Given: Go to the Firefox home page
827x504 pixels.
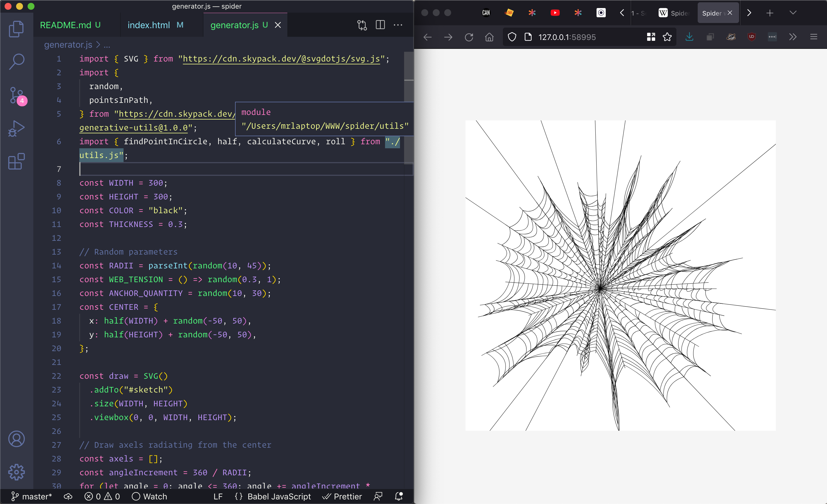Looking at the screenshot, I should 489,37.
